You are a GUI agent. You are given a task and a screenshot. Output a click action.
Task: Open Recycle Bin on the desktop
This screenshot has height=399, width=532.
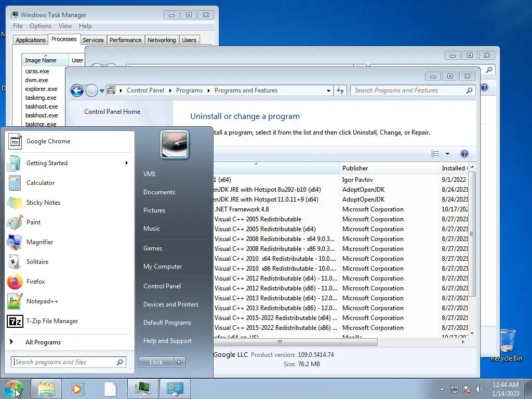click(x=507, y=345)
